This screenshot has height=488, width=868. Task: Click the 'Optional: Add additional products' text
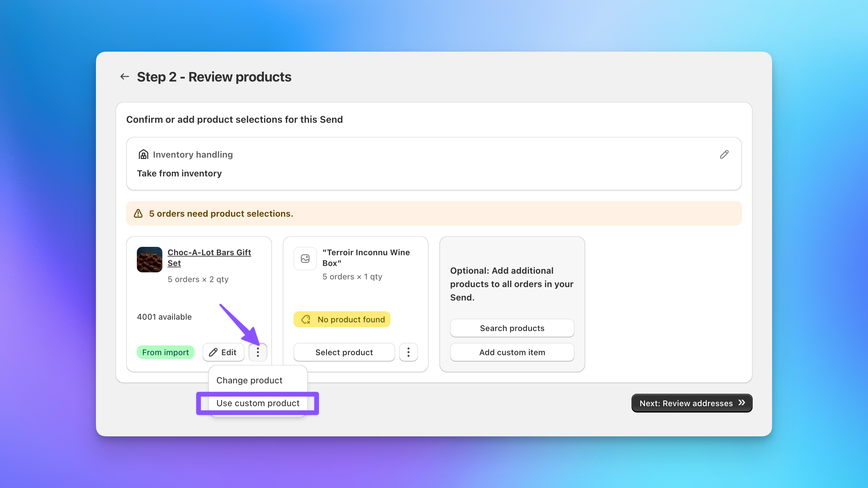pos(511,284)
